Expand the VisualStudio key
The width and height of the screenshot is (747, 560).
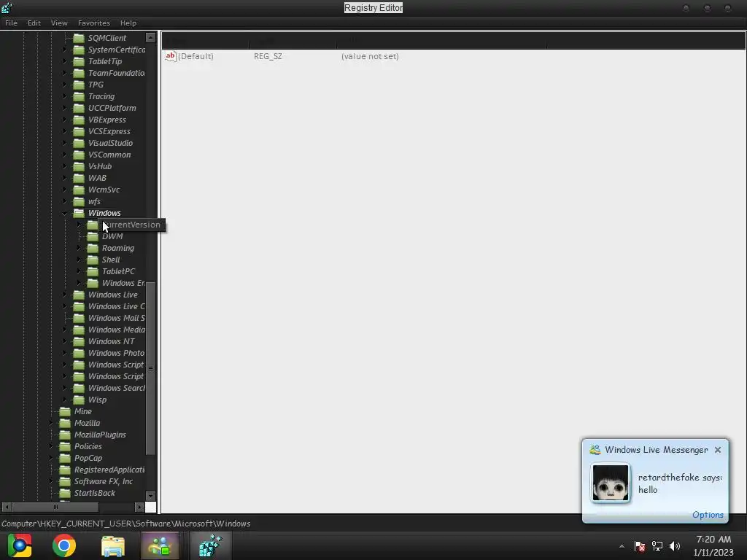(65, 143)
